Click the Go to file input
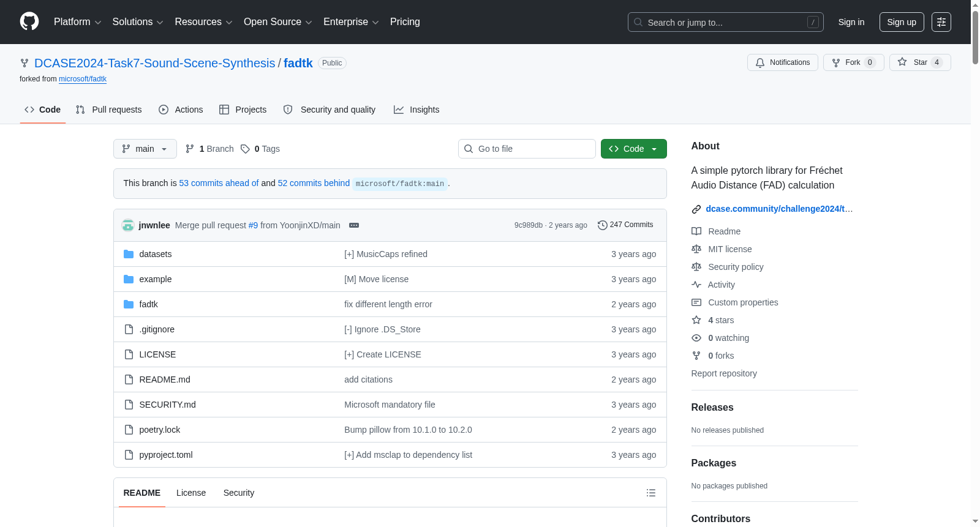Image resolution: width=980 pixels, height=527 pixels. coord(527,149)
